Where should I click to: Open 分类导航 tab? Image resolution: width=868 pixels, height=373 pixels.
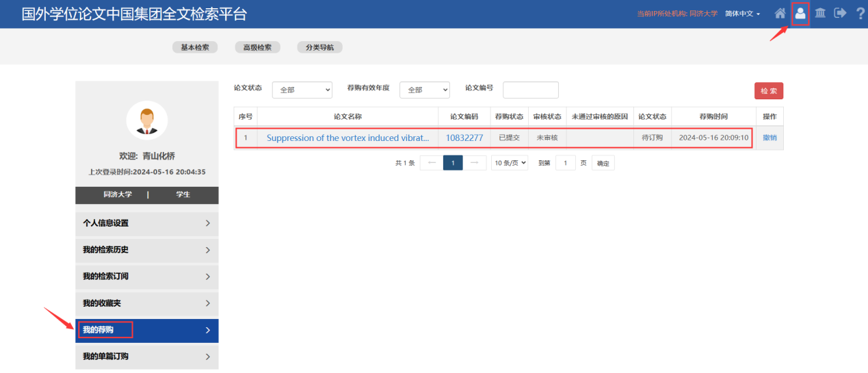click(319, 47)
